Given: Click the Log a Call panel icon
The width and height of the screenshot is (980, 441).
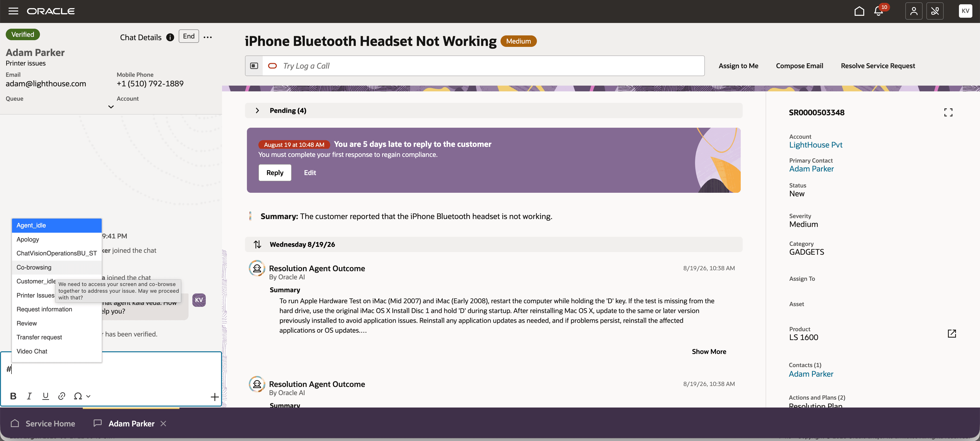Looking at the screenshot, I should 254,66.
